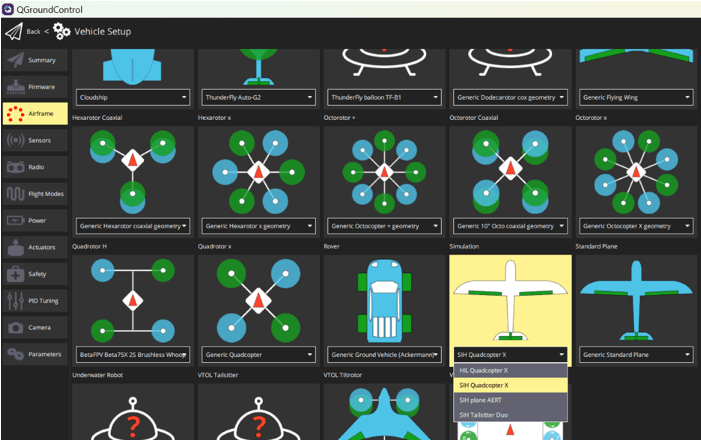Open the Generic Quadcopter dropdown
This screenshot has height=440, width=701.
pos(258,355)
